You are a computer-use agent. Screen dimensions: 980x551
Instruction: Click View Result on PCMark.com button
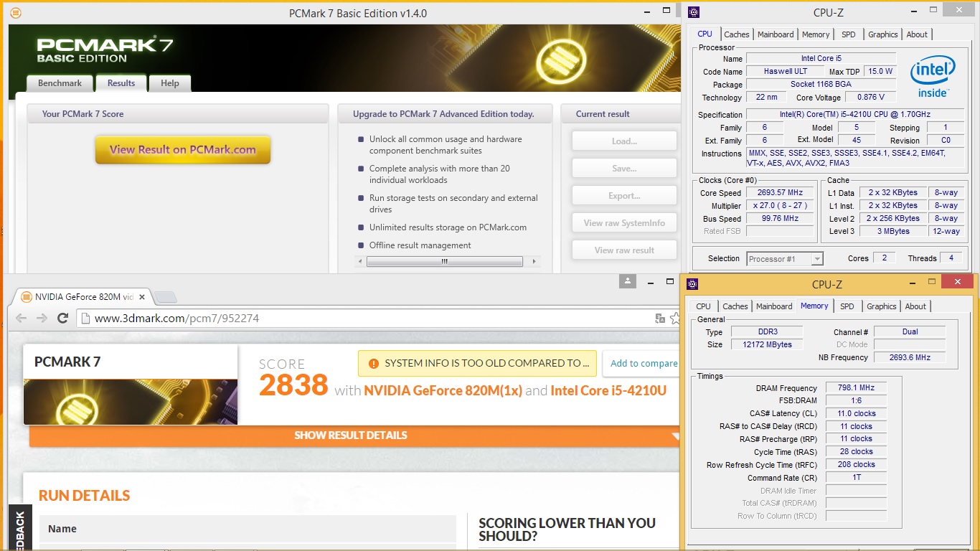(183, 150)
